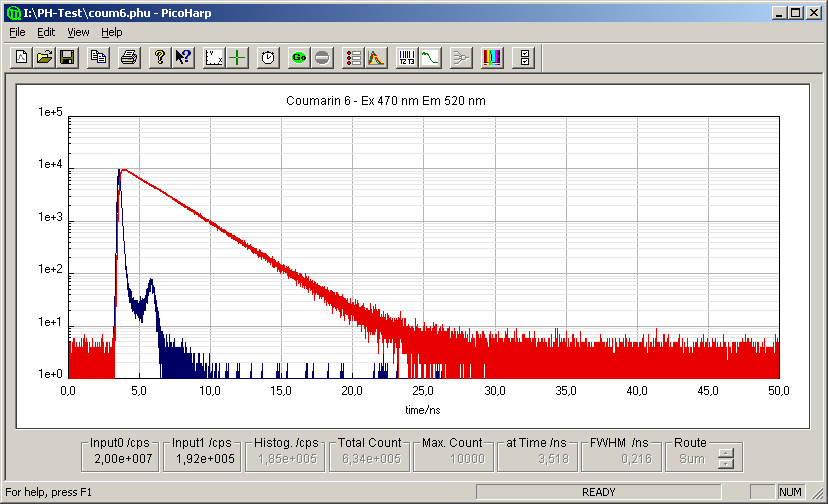Open the trace list settings icon
The height and width of the screenshot is (504, 828).
coord(353,58)
